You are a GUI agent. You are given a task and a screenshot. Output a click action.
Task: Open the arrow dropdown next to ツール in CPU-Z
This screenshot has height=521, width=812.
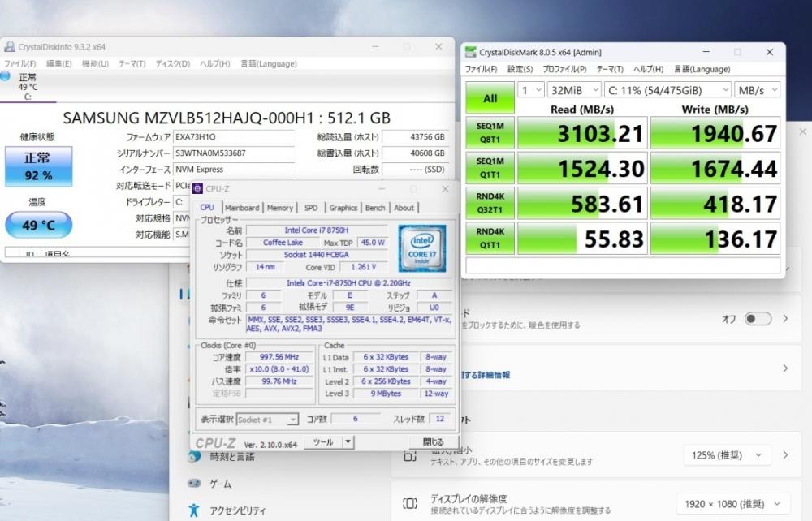[348, 442]
